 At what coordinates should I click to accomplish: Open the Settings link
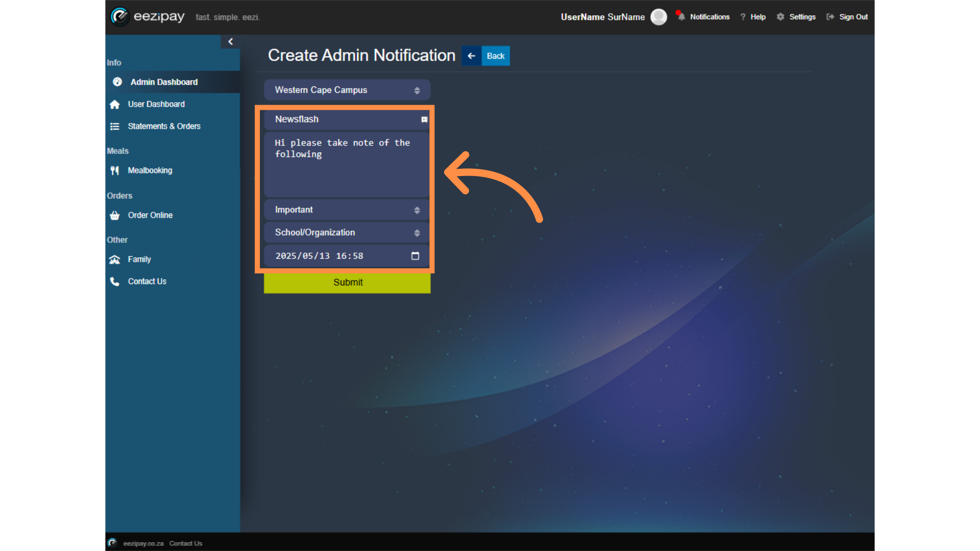tap(802, 17)
